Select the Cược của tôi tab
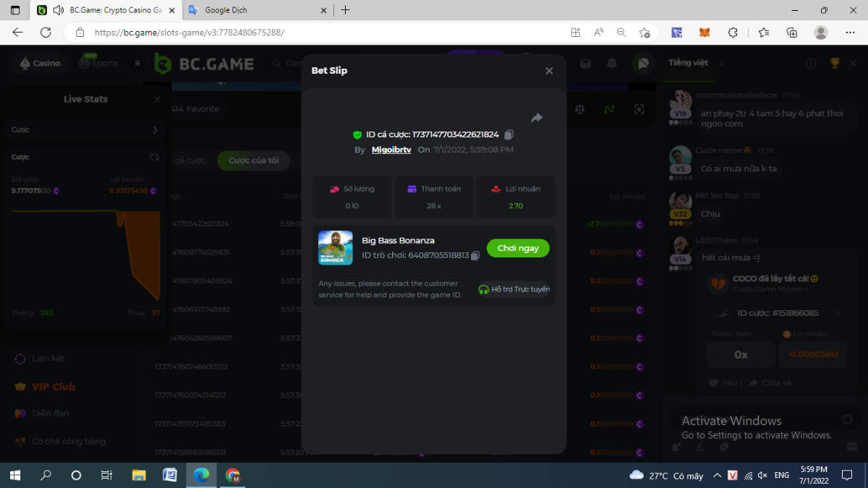 coord(253,160)
